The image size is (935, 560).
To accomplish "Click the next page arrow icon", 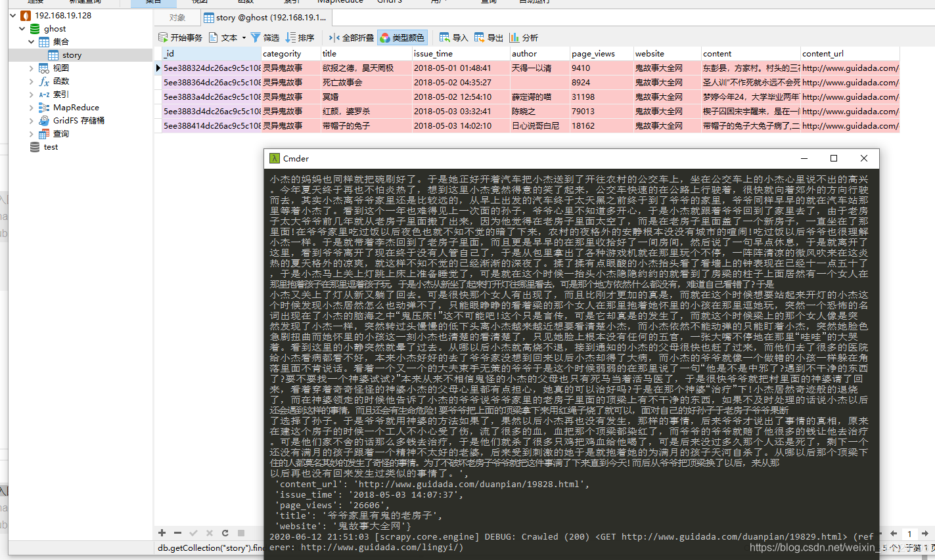I will tap(925, 534).
